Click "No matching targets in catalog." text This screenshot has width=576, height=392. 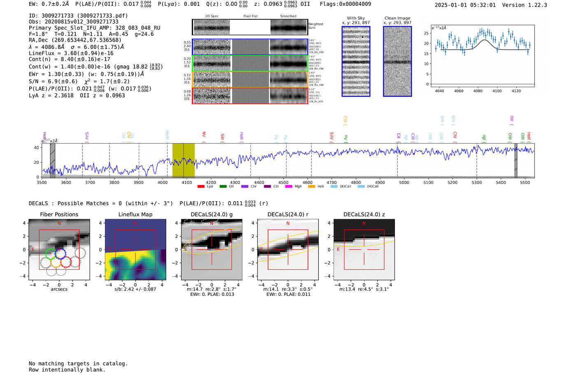coord(78,364)
